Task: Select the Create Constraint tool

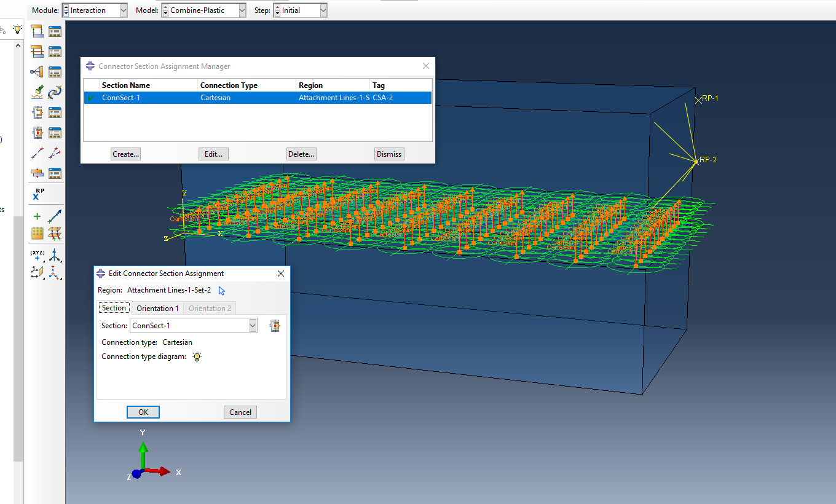Action: pos(37,72)
